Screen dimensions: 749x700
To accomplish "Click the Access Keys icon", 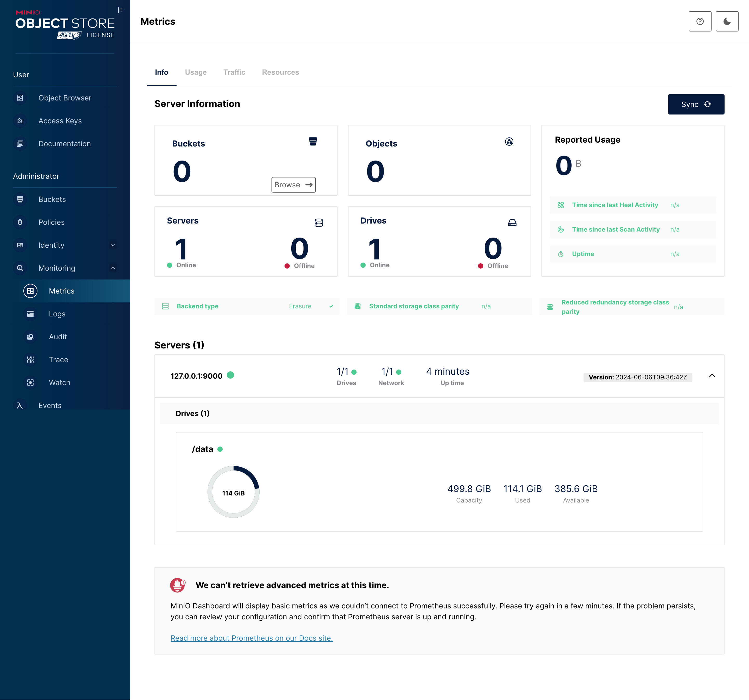I will (20, 121).
